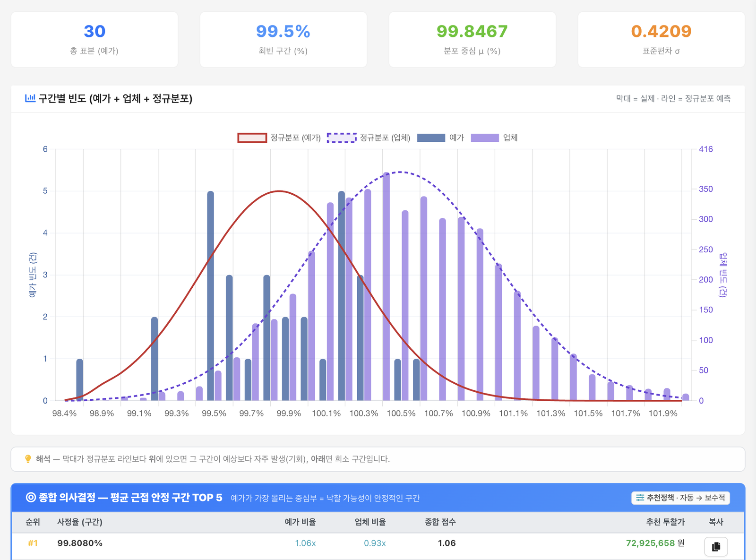This screenshot has width=756, height=560.
Task: Click the 추천 투찰가 column header
Action: [x=665, y=522]
